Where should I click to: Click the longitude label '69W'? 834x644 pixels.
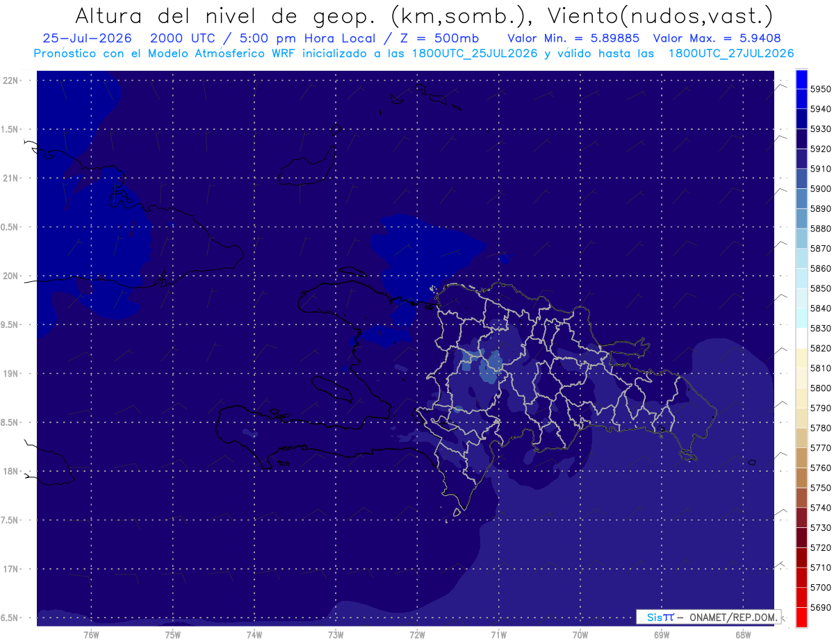pos(662,634)
